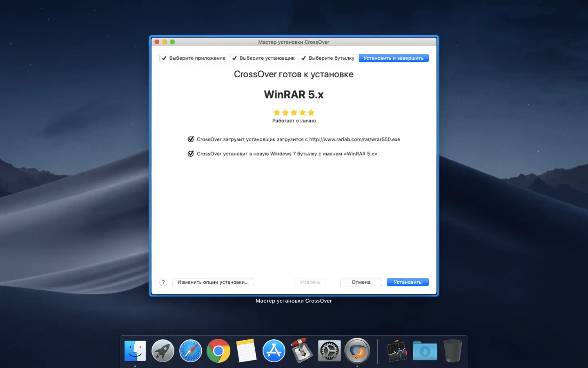Open Google Chrome in the Dock
The height and width of the screenshot is (368, 588).
(x=218, y=350)
